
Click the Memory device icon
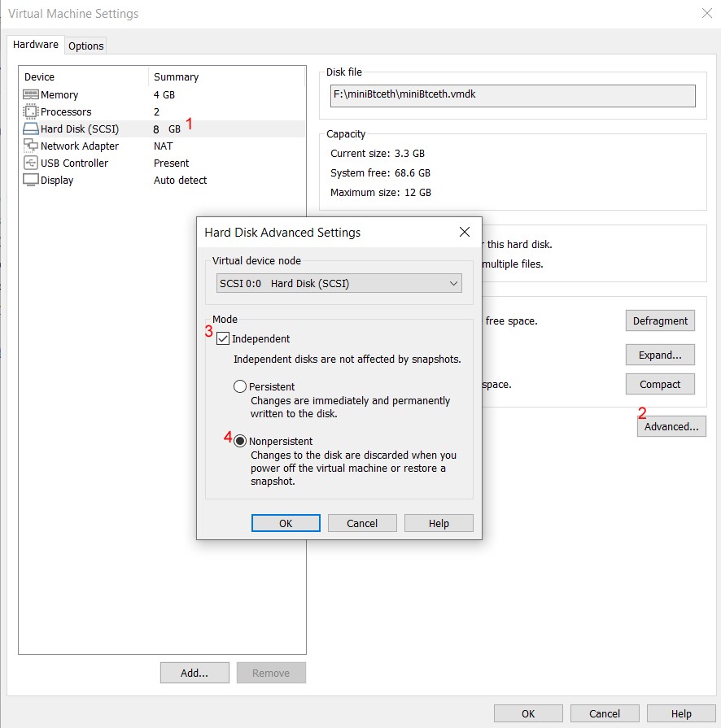point(31,95)
